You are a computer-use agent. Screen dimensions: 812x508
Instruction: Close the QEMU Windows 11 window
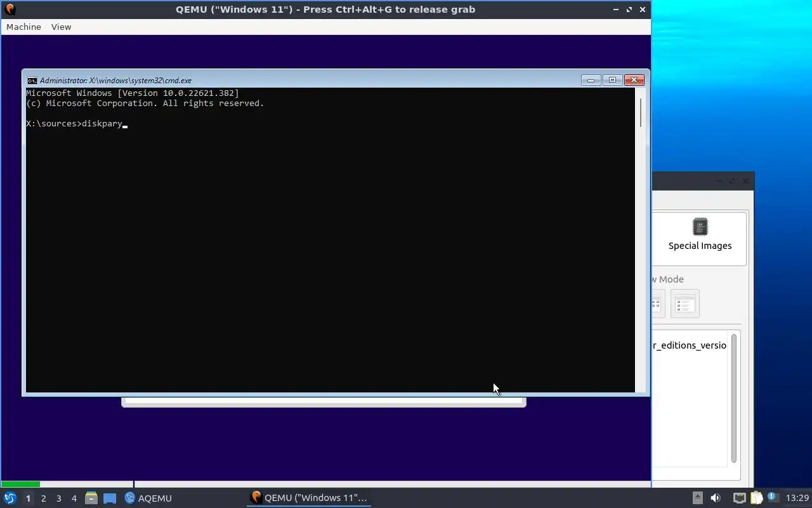pos(643,10)
